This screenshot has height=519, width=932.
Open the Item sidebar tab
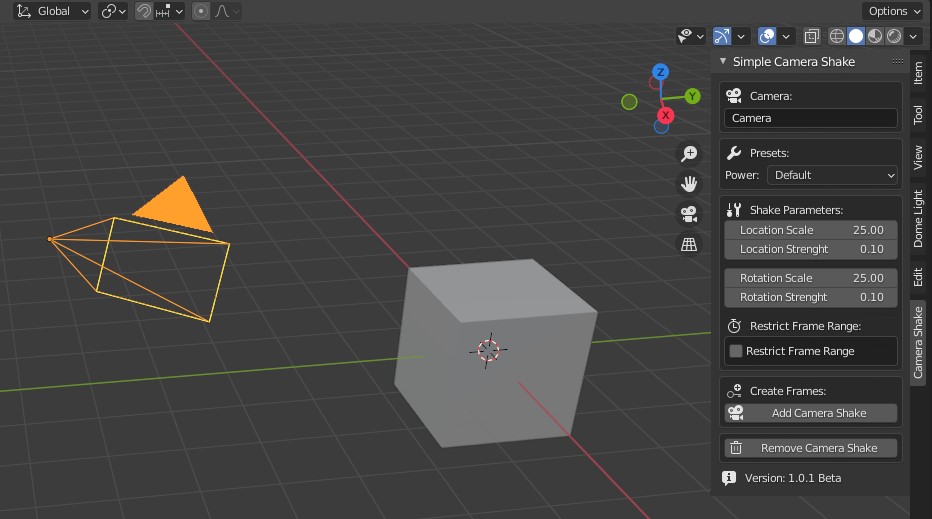918,73
